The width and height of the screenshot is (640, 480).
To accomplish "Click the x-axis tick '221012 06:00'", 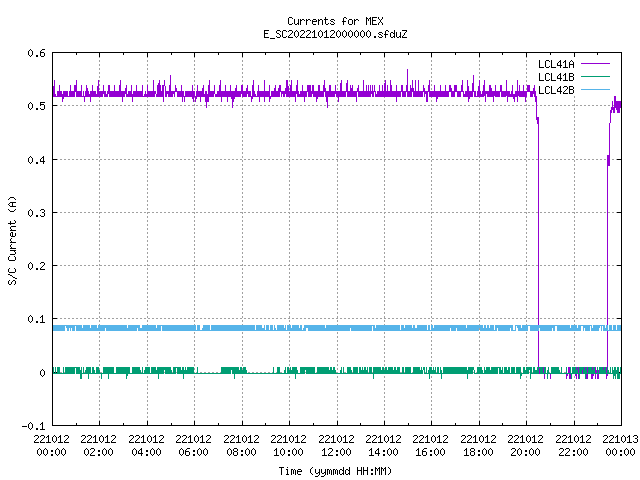I will 193,445.
